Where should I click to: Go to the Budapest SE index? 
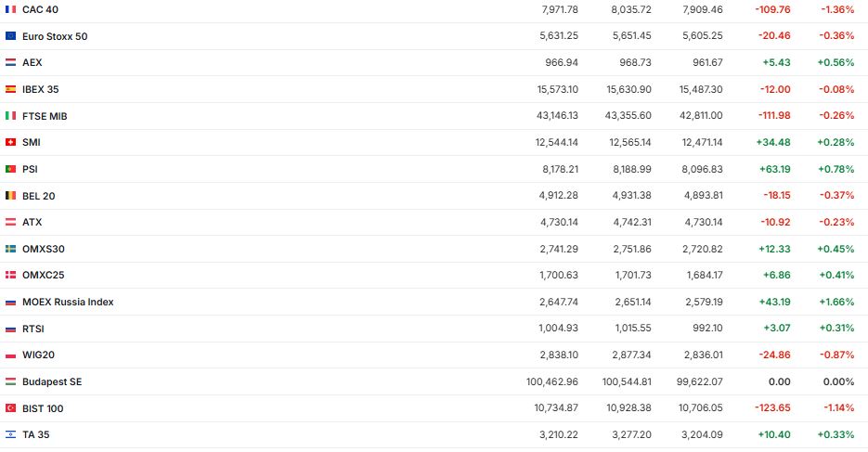(x=52, y=381)
